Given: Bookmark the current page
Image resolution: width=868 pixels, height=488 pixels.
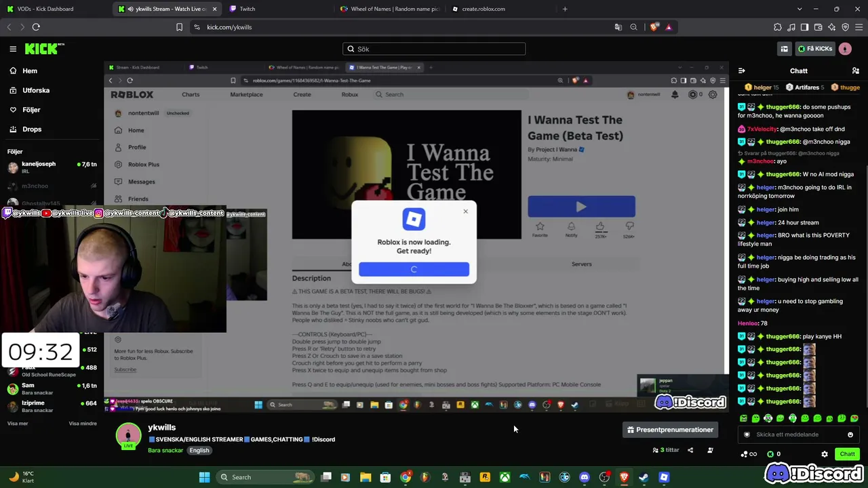Looking at the screenshot, I should click(x=179, y=27).
